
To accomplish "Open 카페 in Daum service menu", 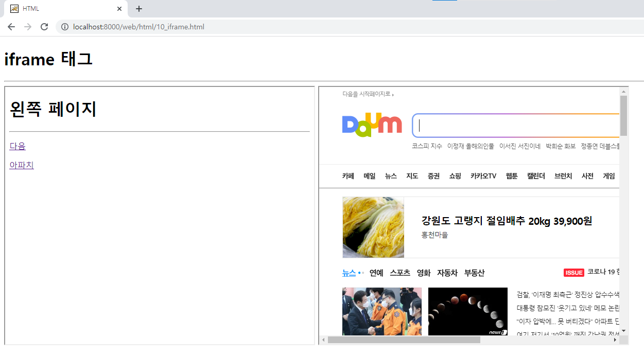I will (348, 176).
